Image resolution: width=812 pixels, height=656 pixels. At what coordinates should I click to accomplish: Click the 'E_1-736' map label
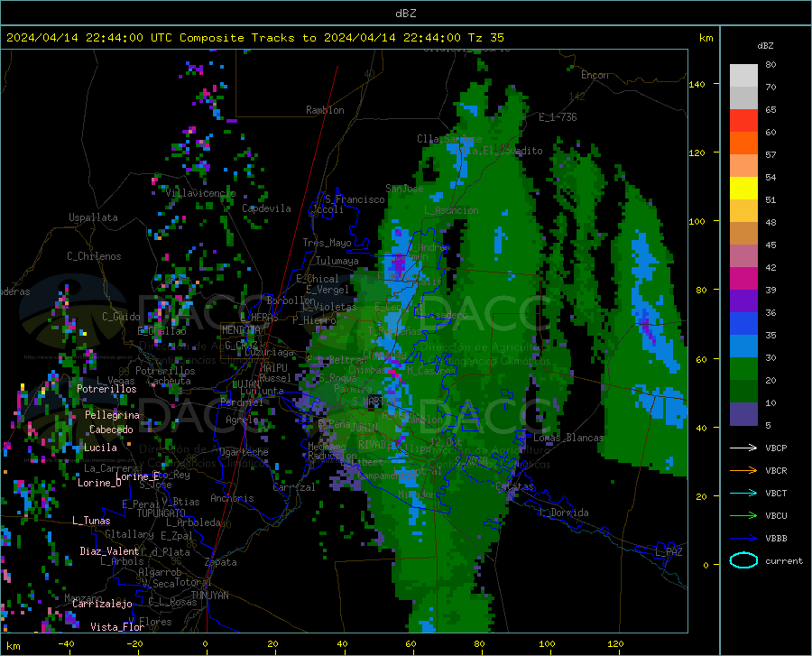click(x=558, y=117)
